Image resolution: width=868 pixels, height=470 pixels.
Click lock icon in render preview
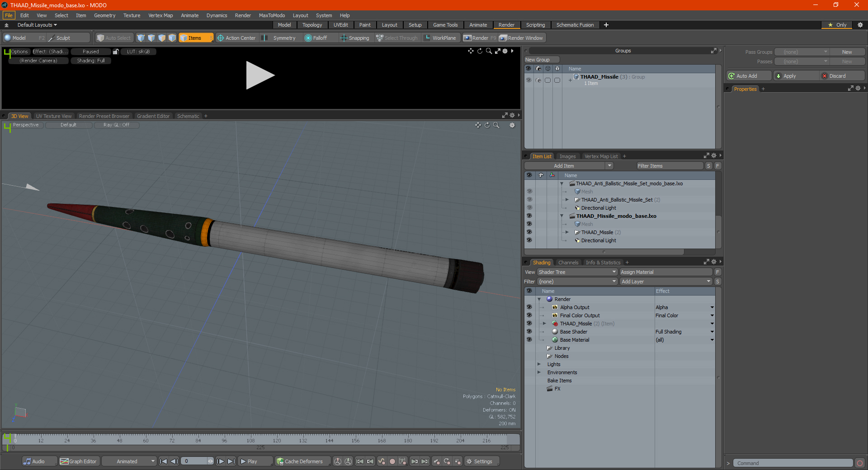116,52
